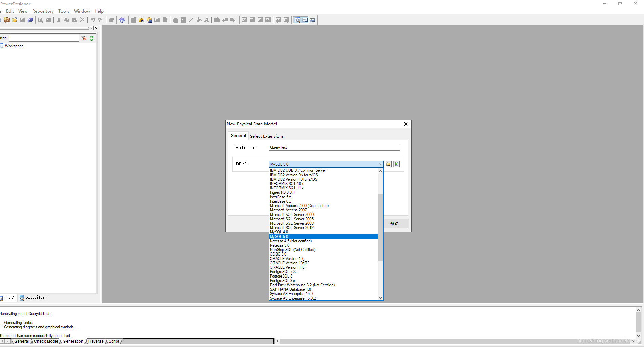Click folder icon beside the DBMS combo

pyautogui.click(x=388, y=164)
